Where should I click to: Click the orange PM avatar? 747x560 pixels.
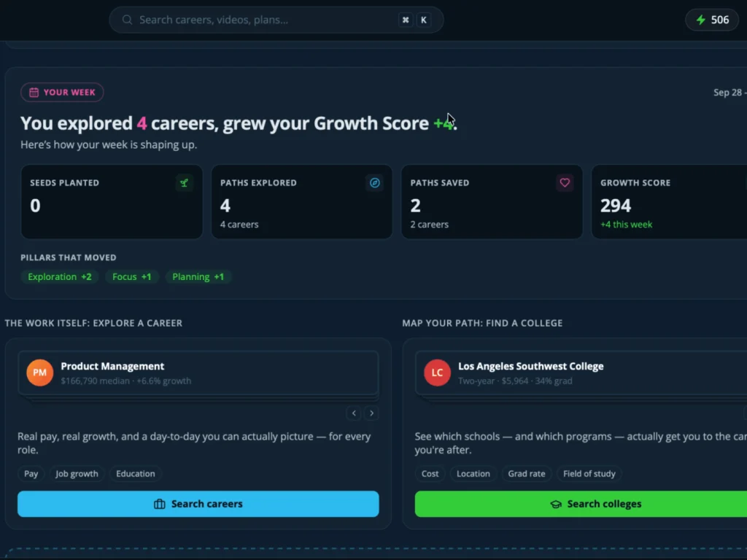[x=40, y=373]
